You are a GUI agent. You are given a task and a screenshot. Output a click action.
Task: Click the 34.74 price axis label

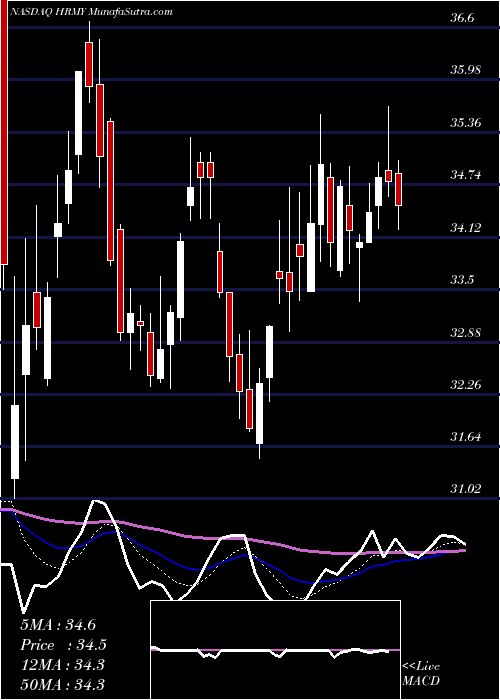point(466,175)
